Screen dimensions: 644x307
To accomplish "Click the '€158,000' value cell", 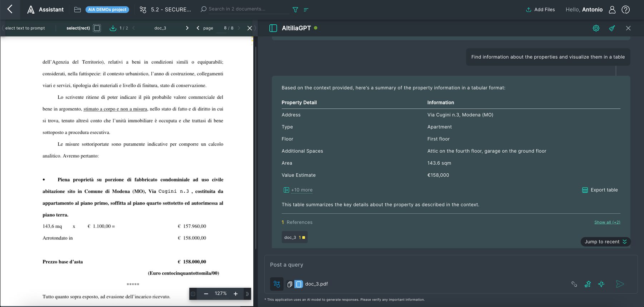I will (438, 175).
